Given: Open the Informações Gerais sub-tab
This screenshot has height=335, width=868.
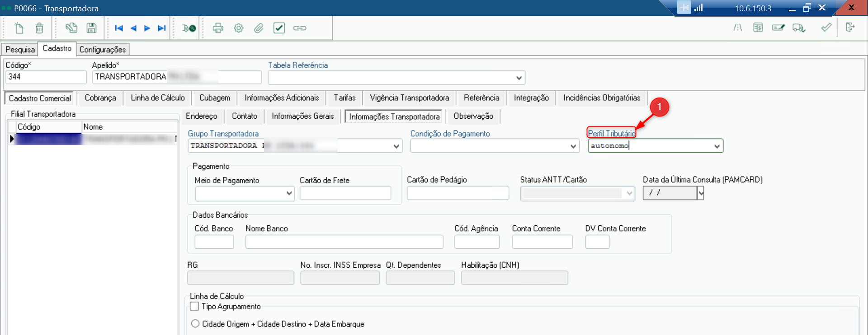Looking at the screenshot, I should point(303,116).
